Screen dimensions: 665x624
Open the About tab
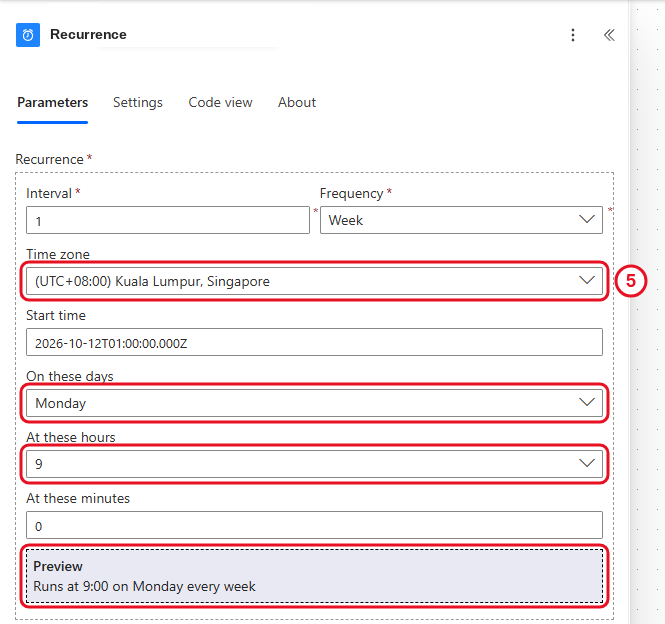click(x=297, y=102)
